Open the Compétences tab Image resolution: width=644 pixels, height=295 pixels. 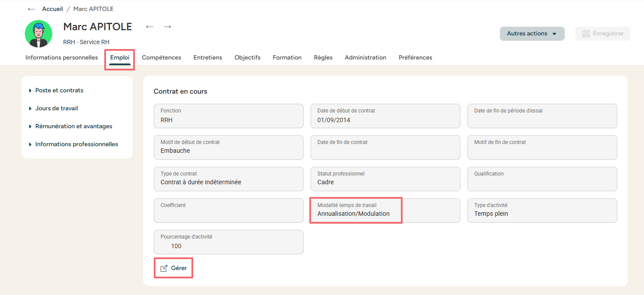[161, 58]
